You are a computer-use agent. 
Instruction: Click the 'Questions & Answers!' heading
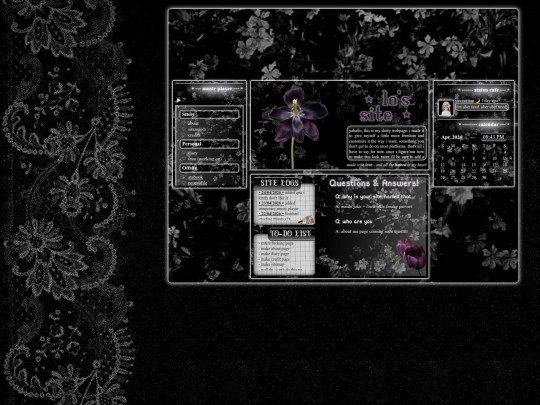[x=374, y=183]
